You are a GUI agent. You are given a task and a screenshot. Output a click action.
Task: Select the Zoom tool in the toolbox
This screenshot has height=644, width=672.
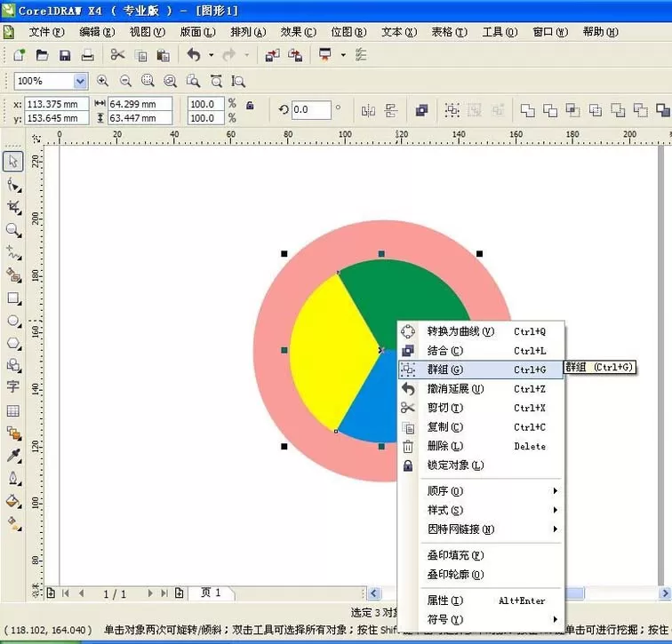tap(13, 230)
